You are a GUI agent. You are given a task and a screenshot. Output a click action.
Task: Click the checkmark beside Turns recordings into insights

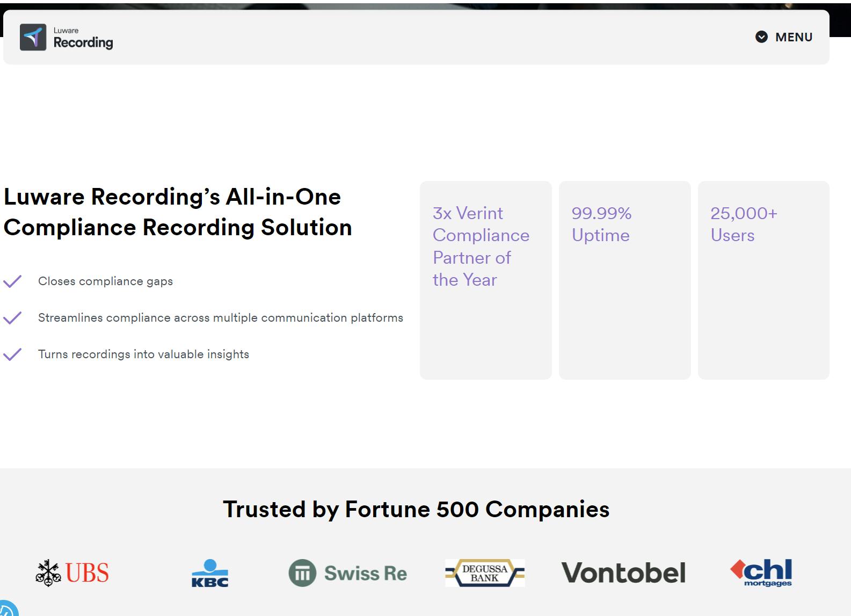coord(12,354)
